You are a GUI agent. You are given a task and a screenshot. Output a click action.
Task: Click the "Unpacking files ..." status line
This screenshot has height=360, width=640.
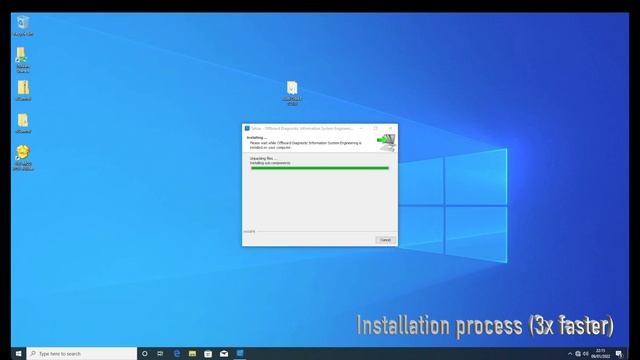pyautogui.click(x=264, y=158)
